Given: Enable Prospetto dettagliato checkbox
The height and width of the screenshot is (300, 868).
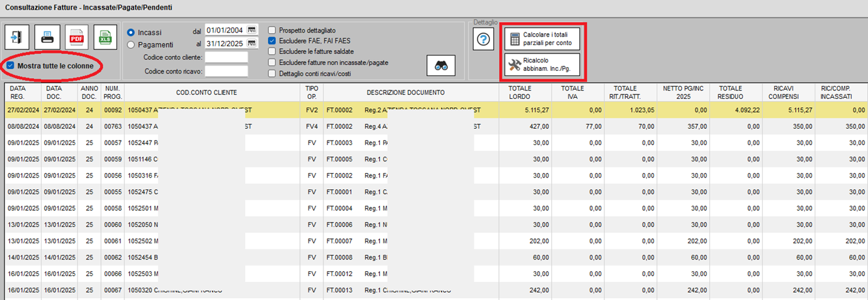Looking at the screenshot, I should (273, 30).
